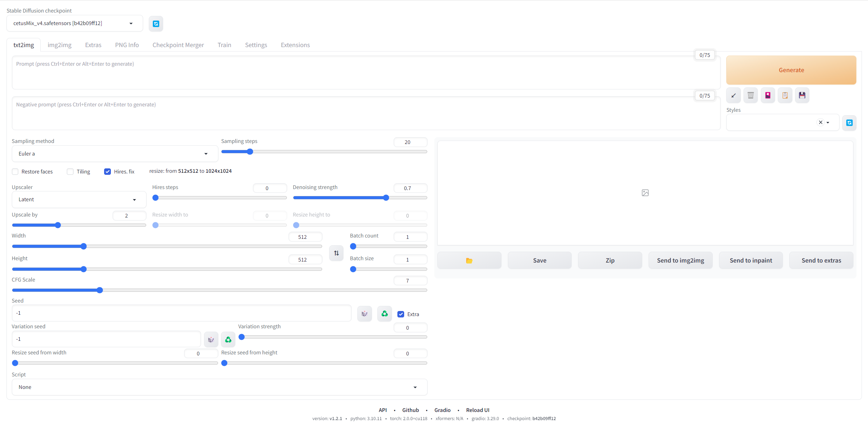Reuse last seed with the recycle icon

tap(384, 314)
